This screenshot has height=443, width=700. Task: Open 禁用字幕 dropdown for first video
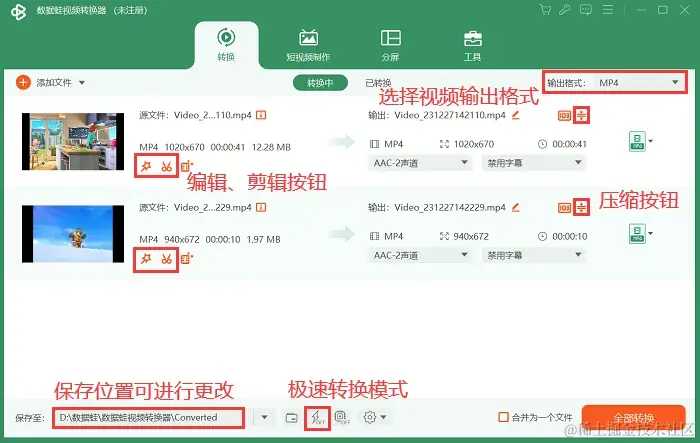tap(534, 163)
